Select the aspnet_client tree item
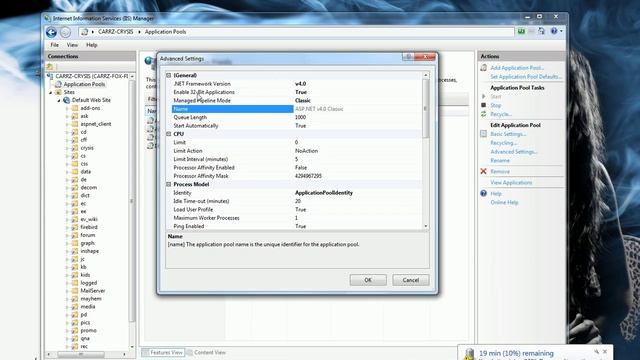The height and width of the screenshot is (360, 640). click(96, 124)
